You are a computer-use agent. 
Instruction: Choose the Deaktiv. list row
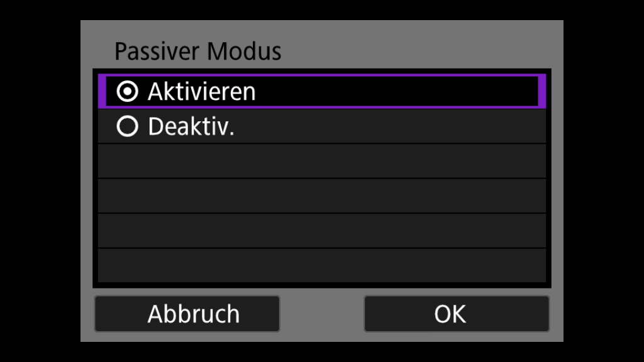(322, 126)
